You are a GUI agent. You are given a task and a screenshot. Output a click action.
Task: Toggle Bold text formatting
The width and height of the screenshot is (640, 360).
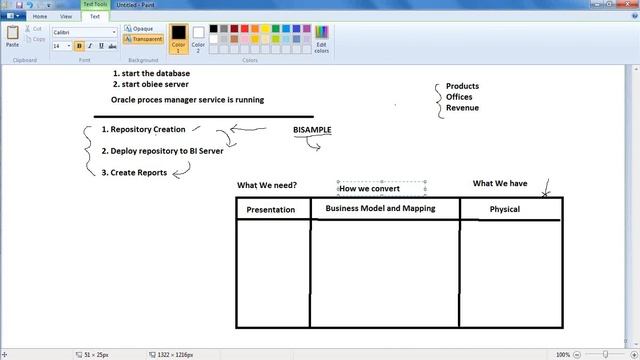pyautogui.click(x=79, y=46)
